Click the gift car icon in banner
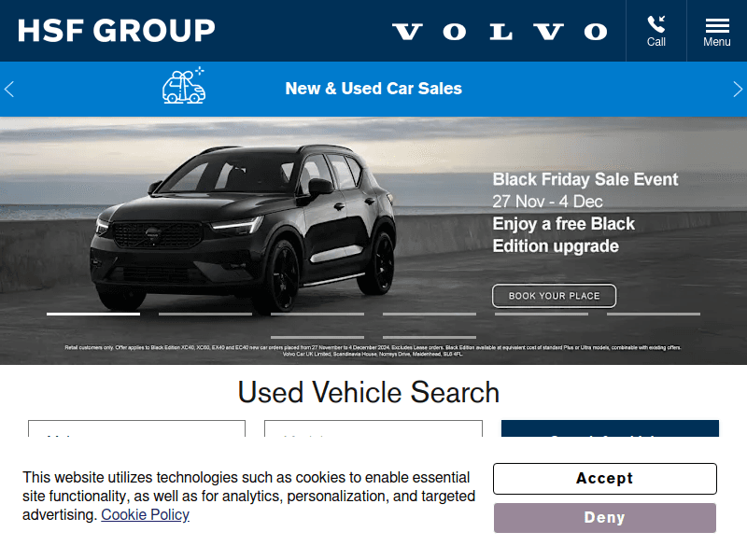This screenshot has height=560, width=747. pos(184,85)
